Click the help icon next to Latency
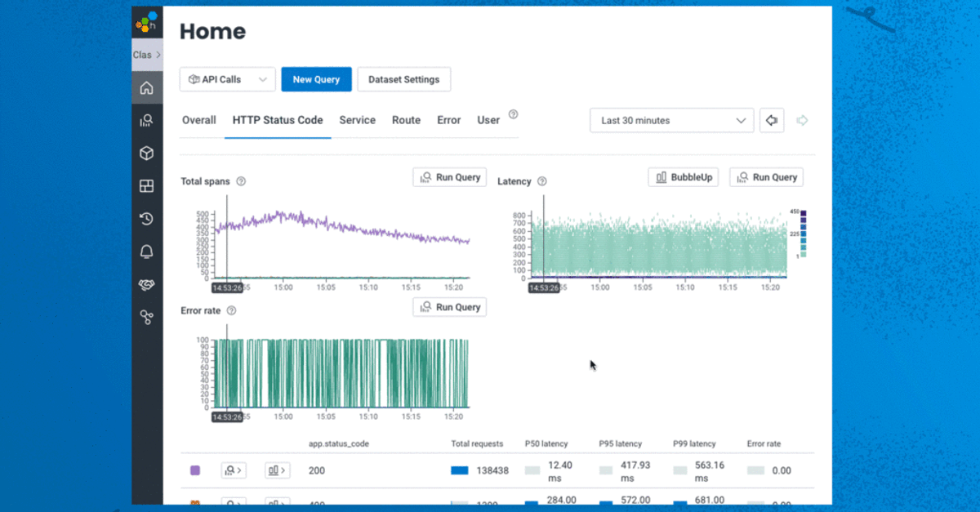This screenshot has height=512, width=980. [542, 182]
